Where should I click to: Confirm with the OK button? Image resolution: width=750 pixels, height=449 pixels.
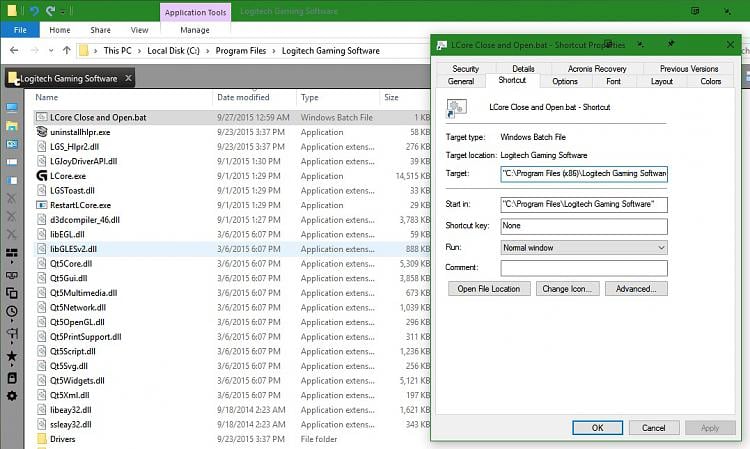pyautogui.click(x=597, y=427)
